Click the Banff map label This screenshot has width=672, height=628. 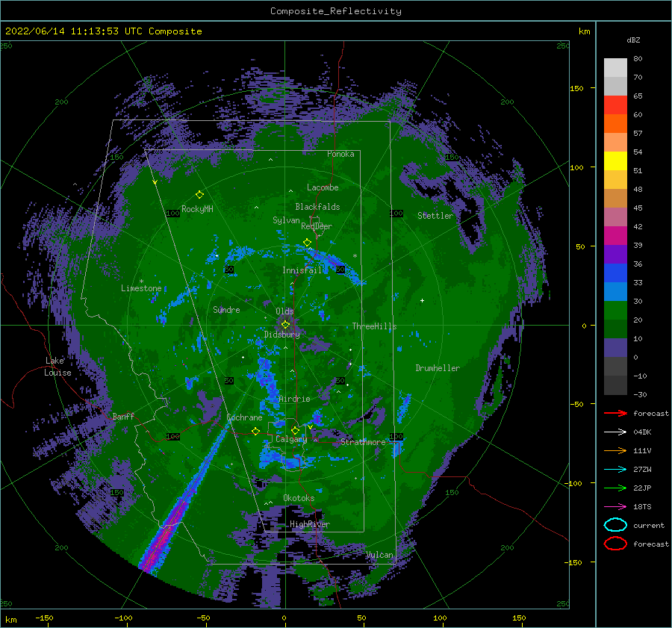[x=123, y=416]
